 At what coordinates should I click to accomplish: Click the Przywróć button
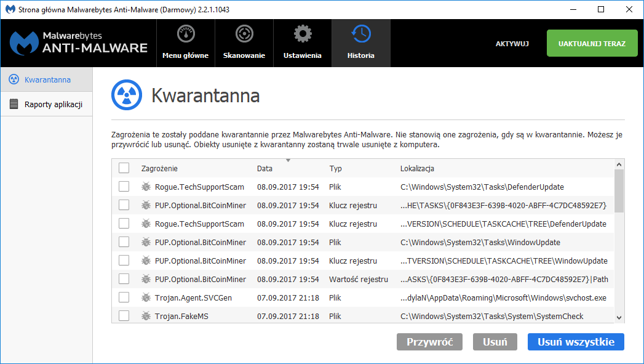coord(429,342)
